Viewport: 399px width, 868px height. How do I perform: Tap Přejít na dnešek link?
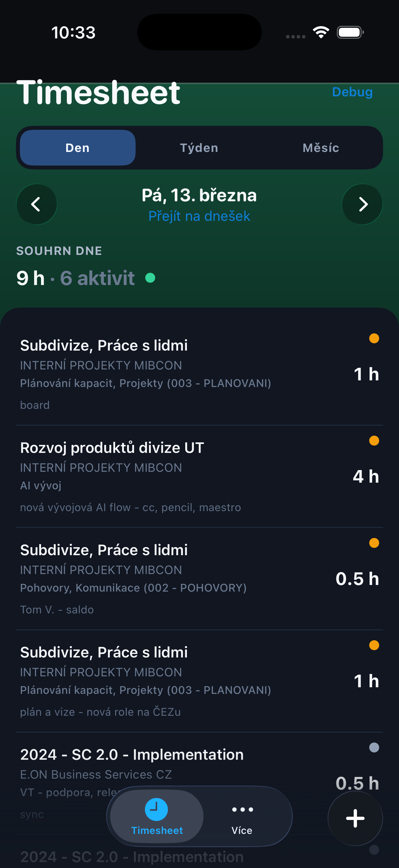pos(199,216)
